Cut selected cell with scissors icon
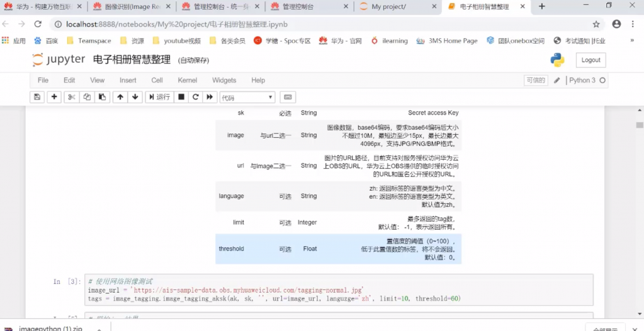Viewport: 644px width, 331px height. (x=71, y=97)
